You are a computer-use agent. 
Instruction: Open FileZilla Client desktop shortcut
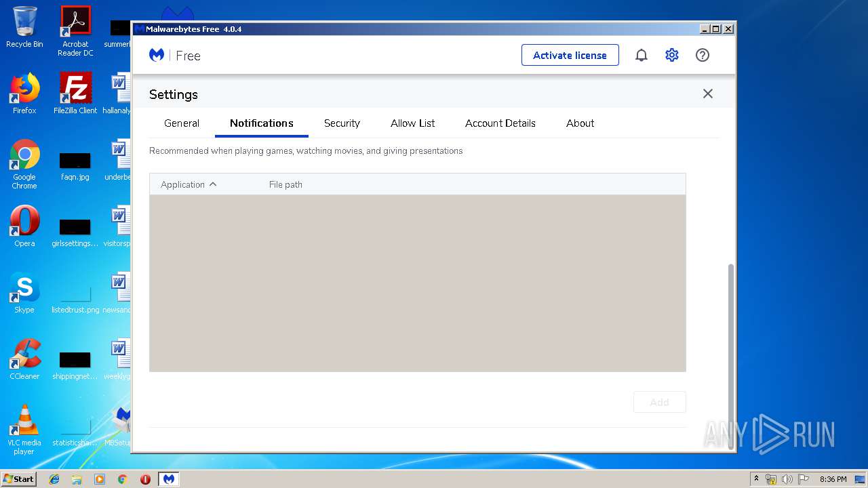pyautogui.click(x=75, y=94)
